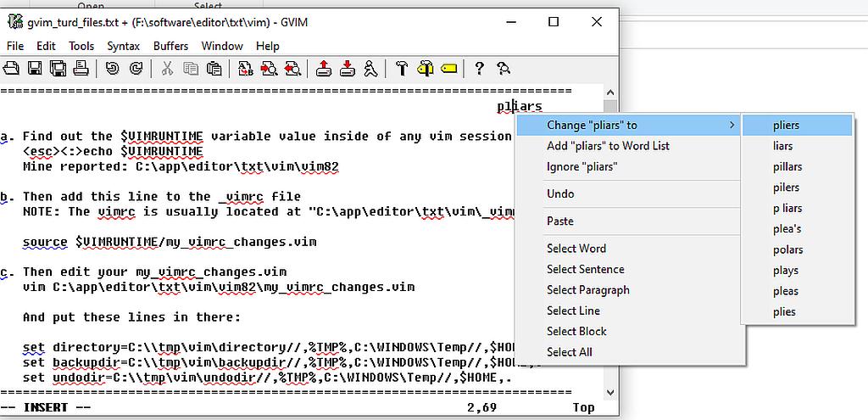Pick the "p liars" spelling suggestion
This screenshot has height=420, width=868.
tap(797, 209)
